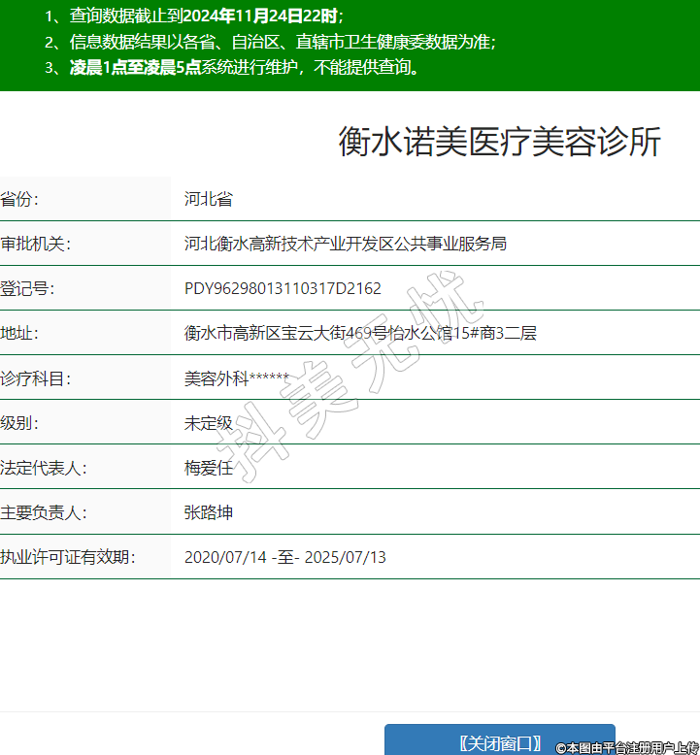This screenshot has width=700, height=755.
Task: Click the 【关闭窗口】 close window button
Action: (499, 741)
